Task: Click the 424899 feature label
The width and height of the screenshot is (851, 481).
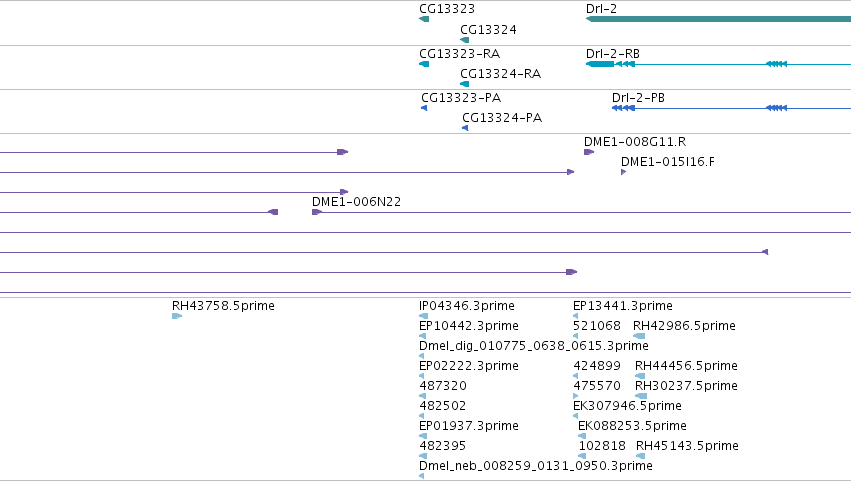Action: tap(597, 366)
